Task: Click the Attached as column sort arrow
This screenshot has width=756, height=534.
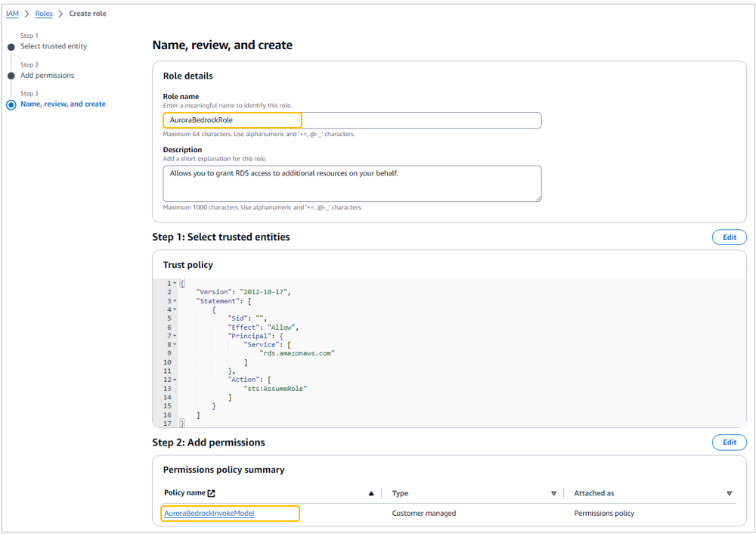Action: pos(729,493)
